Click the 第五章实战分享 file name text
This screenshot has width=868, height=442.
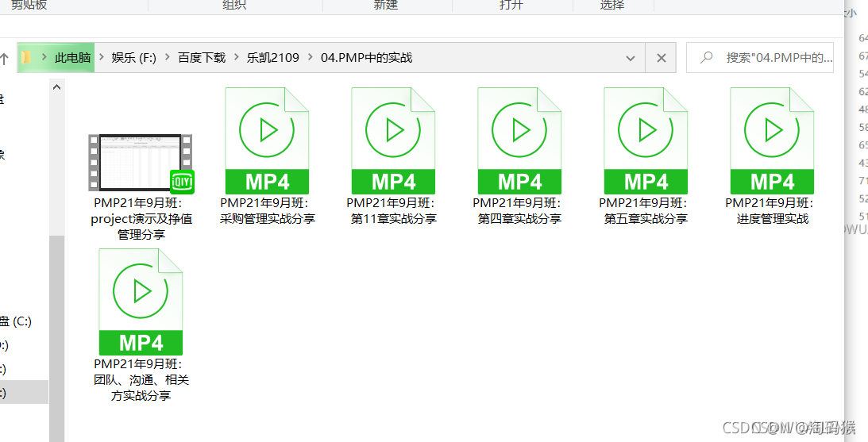[646, 211]
